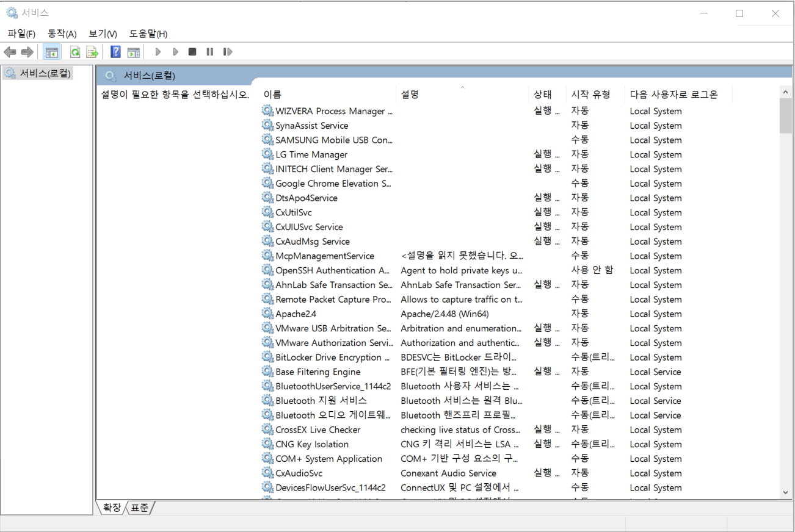795x532 pixels.
Task: Click the gear icon beside SynaAssist Service
Action: tap(267, 125)
